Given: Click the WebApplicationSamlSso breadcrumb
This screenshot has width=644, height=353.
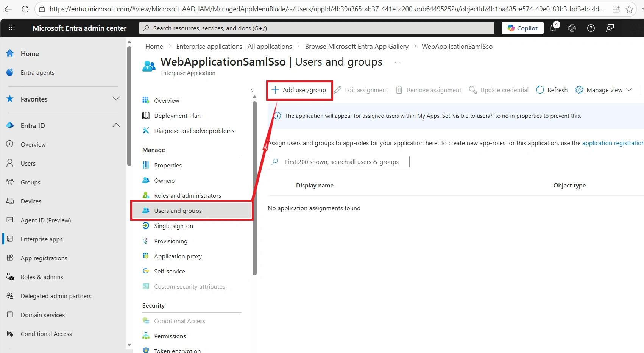Looking at the screenshot, I should tap(457, 47).
